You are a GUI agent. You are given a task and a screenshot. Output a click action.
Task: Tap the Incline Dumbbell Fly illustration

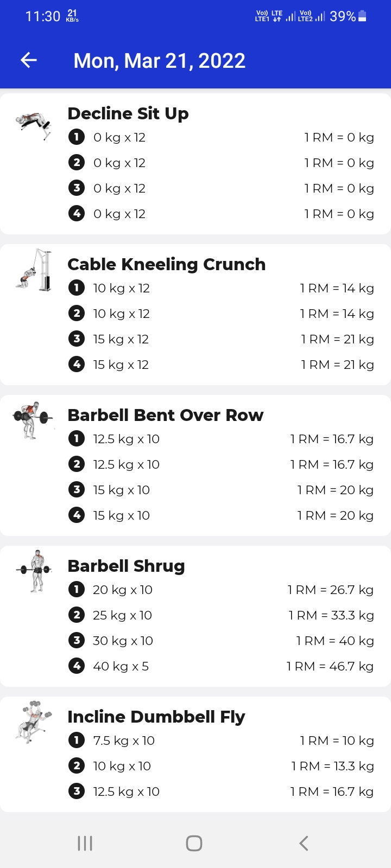(x=33, y=722)
